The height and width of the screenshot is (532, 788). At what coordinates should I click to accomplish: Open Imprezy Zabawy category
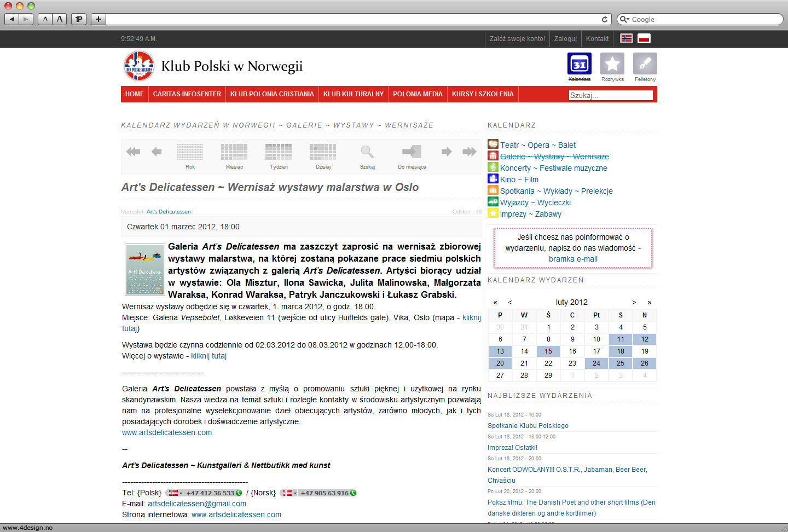(531, 214)
